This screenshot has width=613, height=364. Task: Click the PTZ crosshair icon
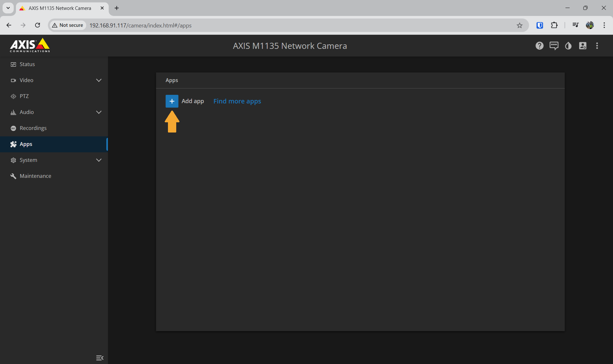tap(13, 96)
